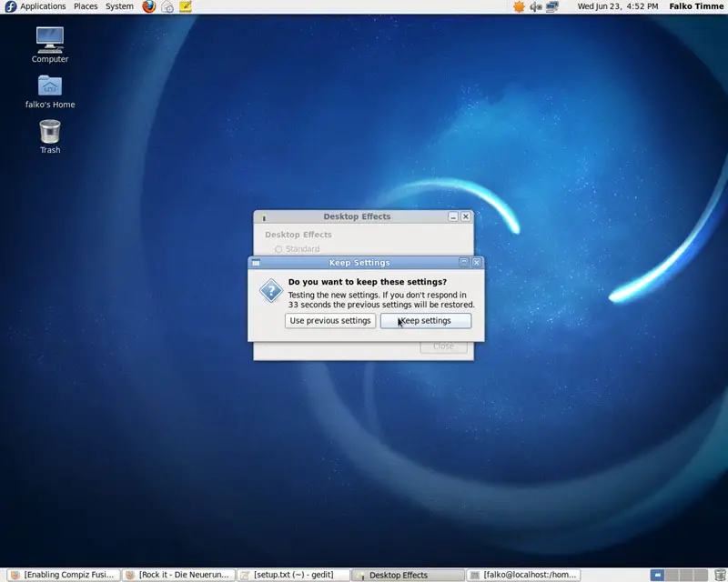Minimize the Desktop Effects window
Image resolution: width=728 pixels, height=582 pixels.
tap(453, 216)
